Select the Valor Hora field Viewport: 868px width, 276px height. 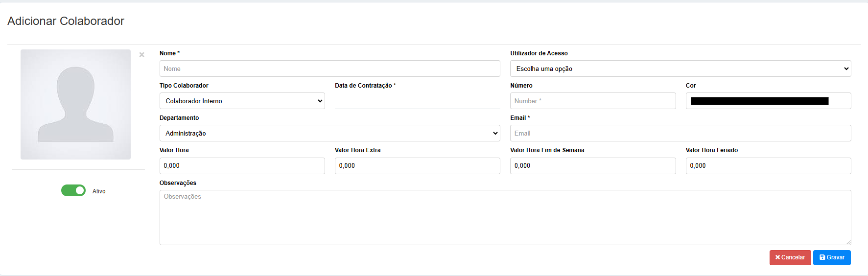point(242,166)
